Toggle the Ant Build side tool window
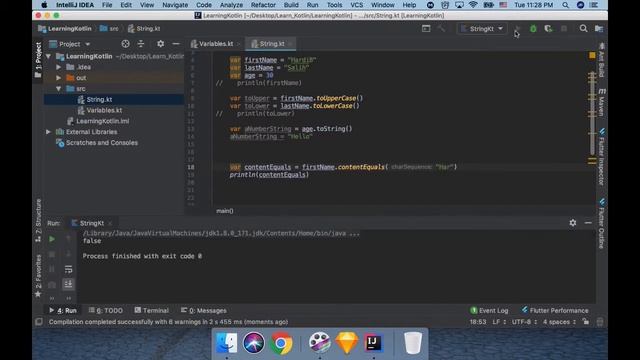The image size is (640, 360). click(x=602, y=60)
